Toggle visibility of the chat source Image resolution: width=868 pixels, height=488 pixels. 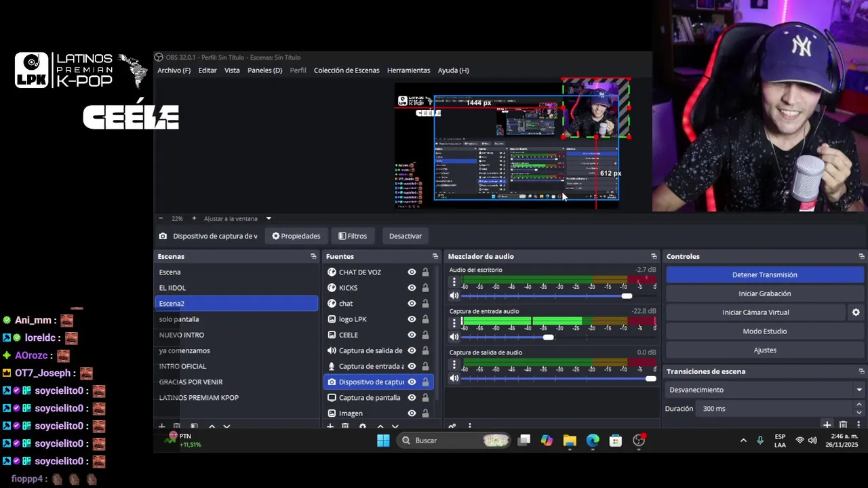(x=412, y=303)
